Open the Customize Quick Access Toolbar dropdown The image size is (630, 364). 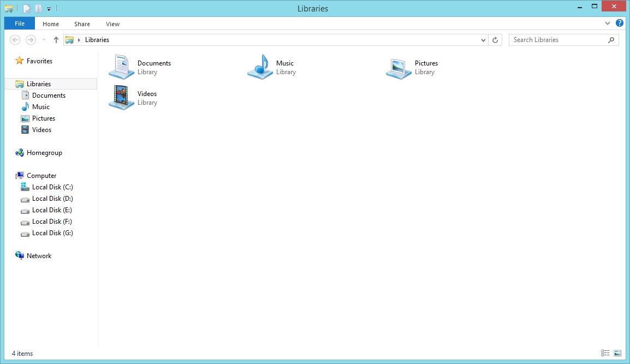[49, 8]
